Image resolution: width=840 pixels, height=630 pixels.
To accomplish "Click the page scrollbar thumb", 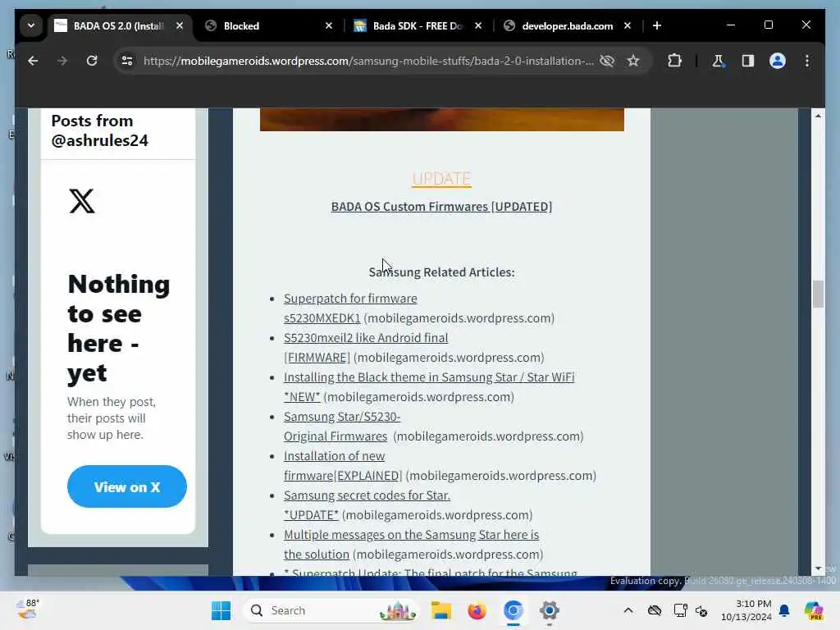I will pos(818,294).
